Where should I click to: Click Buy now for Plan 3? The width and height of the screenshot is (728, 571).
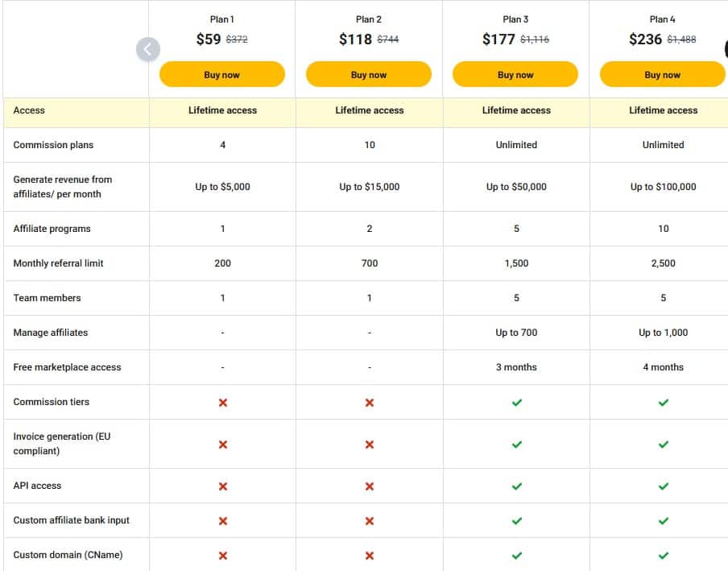(x=515, y=74)
